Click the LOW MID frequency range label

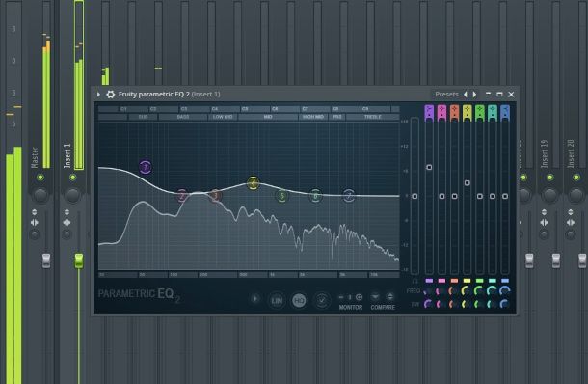click(223, 117)
